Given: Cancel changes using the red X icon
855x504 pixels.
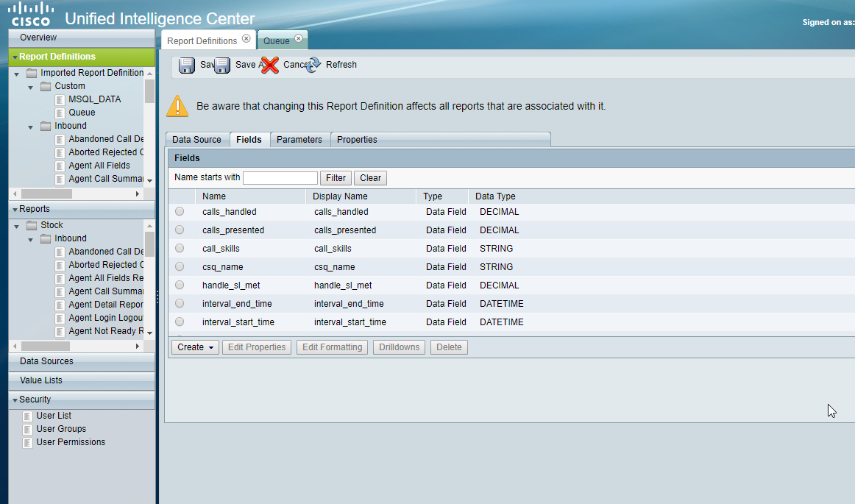Looking at the screenshot, I should click(270, 65).
